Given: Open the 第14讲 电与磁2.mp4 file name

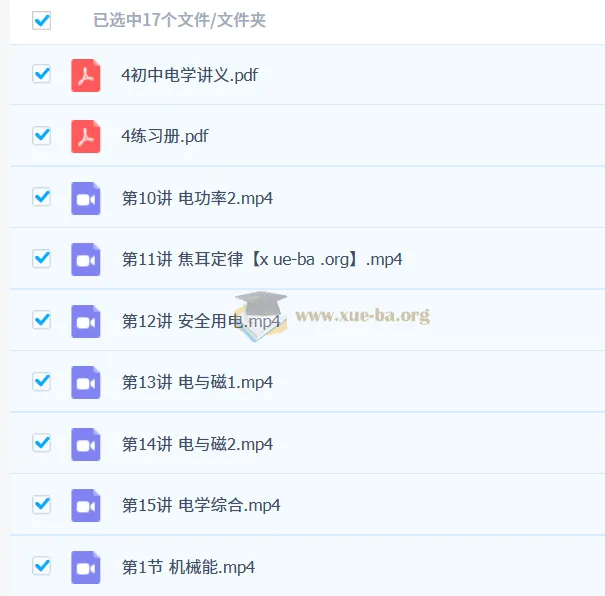Looking at the screenshot, I should click(x=197, y=444).
